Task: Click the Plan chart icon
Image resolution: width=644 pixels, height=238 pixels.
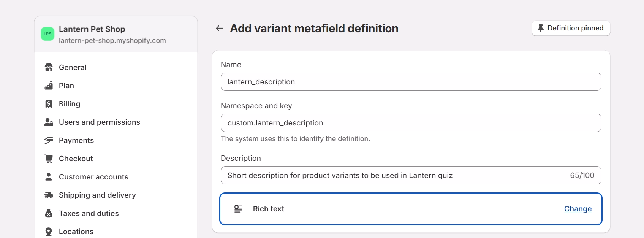Action: [x=49, y=86]
